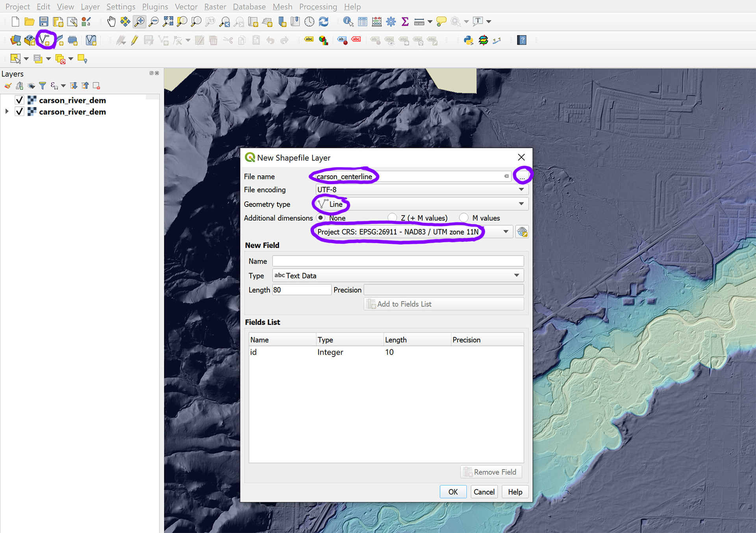Open the Geometry type dropdown
The height and width of the screenshot is (533, 756).
click(x=421, y=204)
